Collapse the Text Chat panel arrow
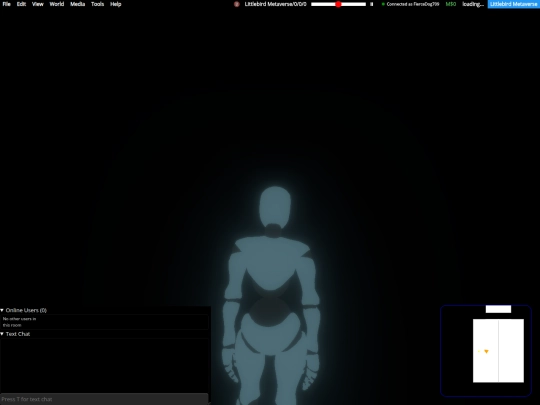Image resolution: width=540 pixels, height=405 pixels. tap(2, 334)
